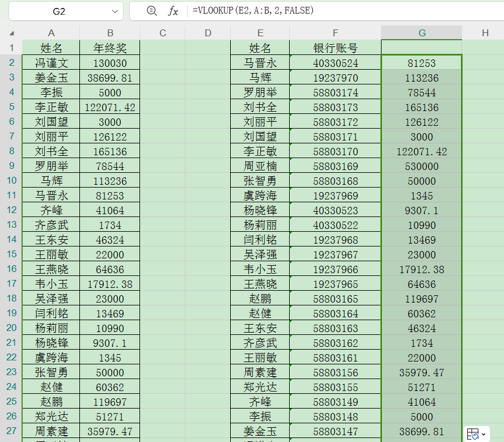This screenshot has height=442, width=504.
Task: Select column G header
Action: [422, 33]
